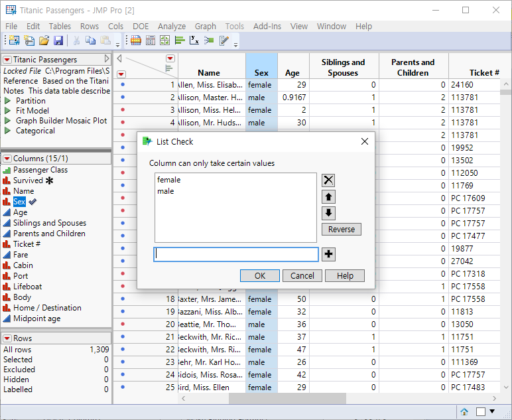Open Titanic Passengers table red triangle menu
Screen dimensions: 512x420
click(7, 60)
